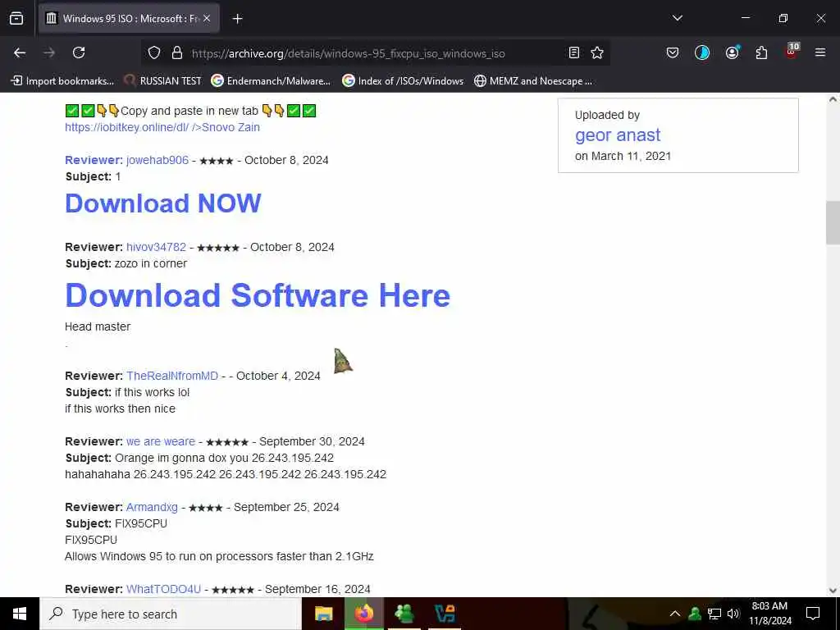
Task: Close the Windows 95 ISO tab
Action: tap(207, 18)
